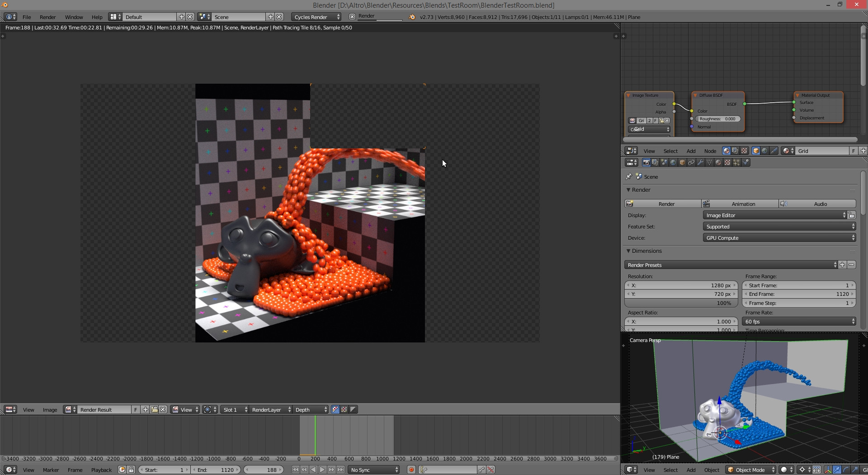
Task: Open the Feature Set Supported dropdown
Action: click(779, 227)
